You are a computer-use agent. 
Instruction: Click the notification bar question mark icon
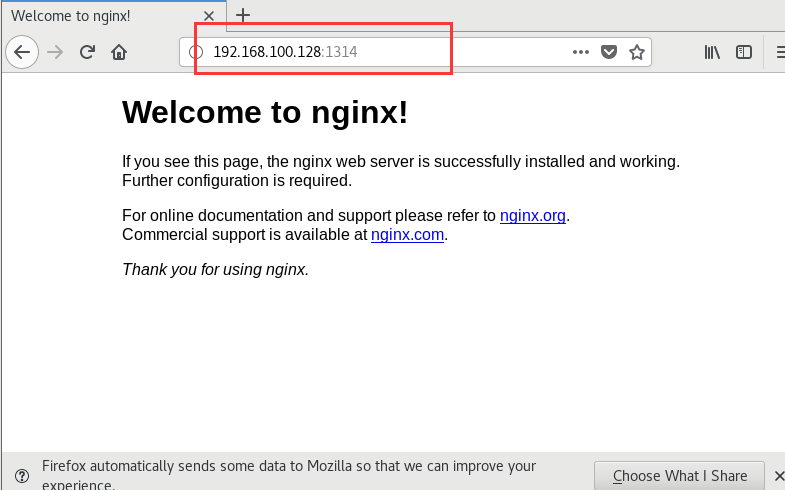(x=22, y=475)
